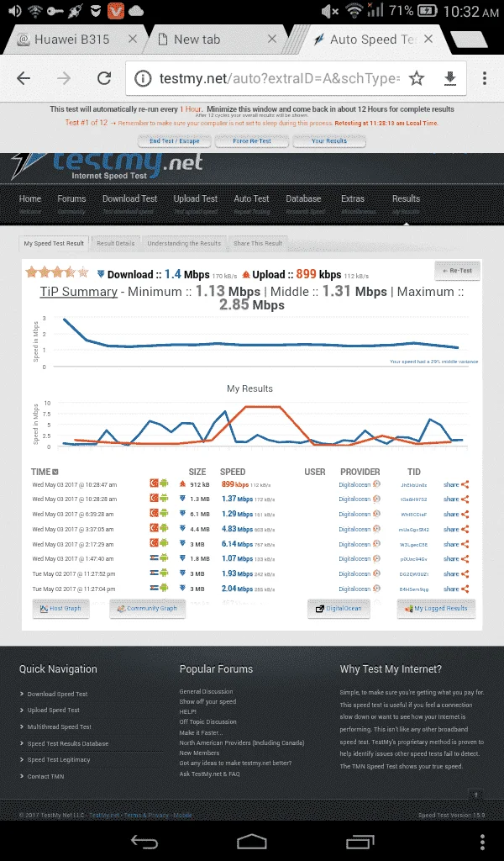Click the provider icon after Digitalocean in 2:17:29 row
The height and width of the screenshot is (861, 504).
click(377, 544)
